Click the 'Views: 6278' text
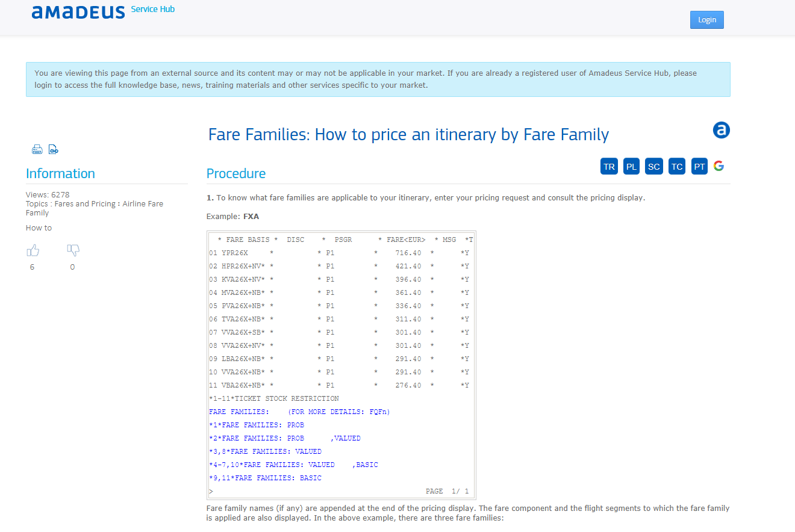Screen dimensions: 795x532 point(48,194)
